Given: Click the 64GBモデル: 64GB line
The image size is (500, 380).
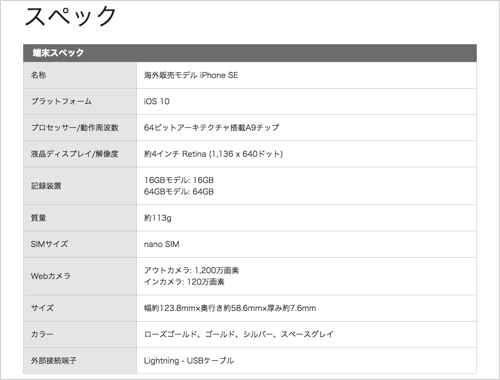Looking at the screenshot, I should tap(179, 192).
